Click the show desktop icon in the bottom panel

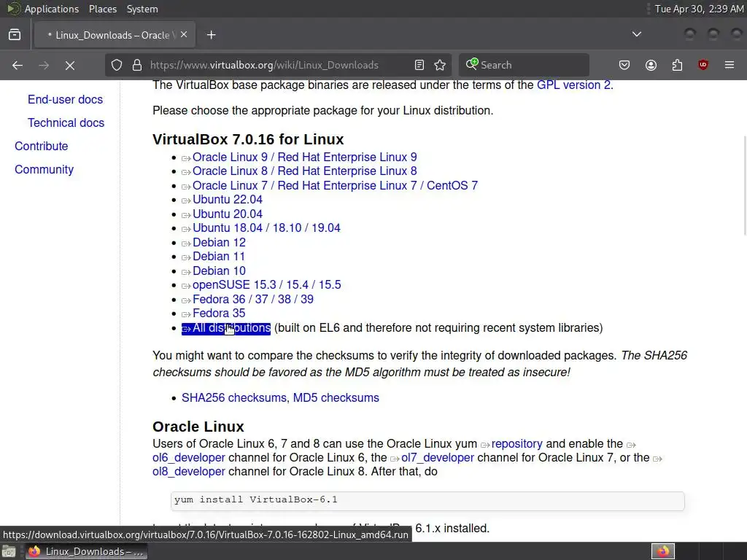9,551
